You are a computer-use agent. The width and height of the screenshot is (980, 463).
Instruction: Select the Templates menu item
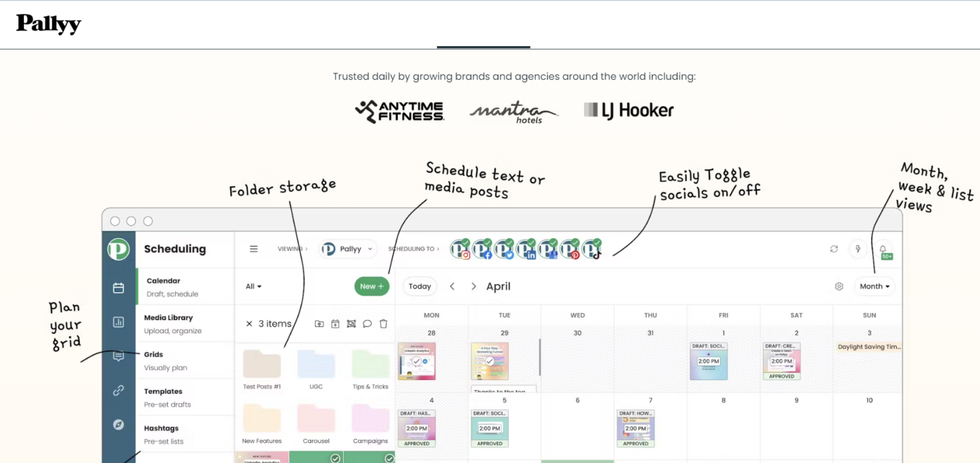186,398
